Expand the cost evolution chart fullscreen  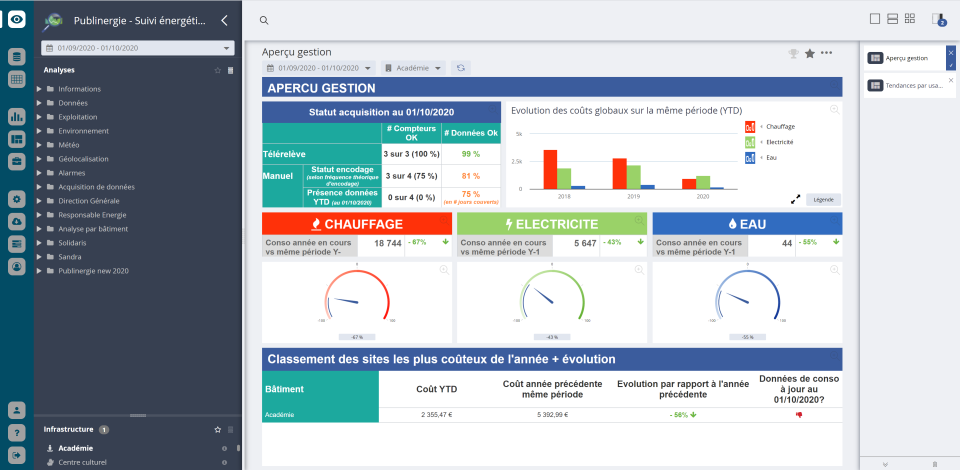(795, 199)
